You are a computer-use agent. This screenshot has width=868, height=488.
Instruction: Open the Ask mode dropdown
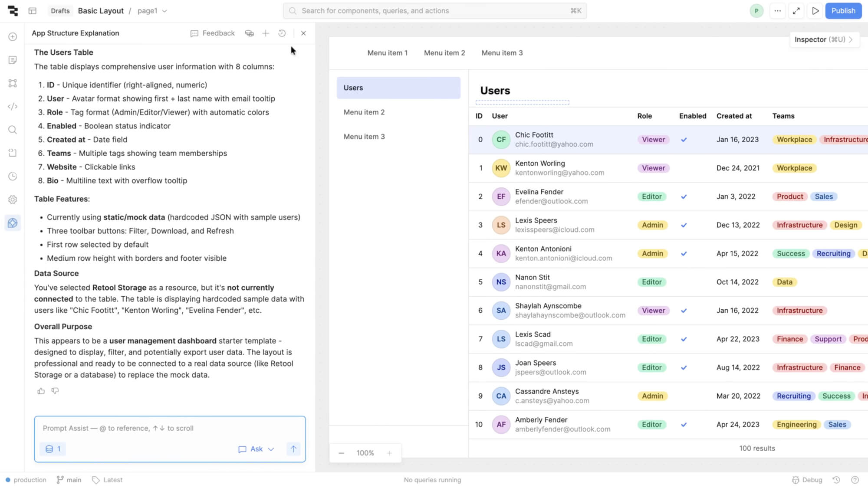(256, 449)
